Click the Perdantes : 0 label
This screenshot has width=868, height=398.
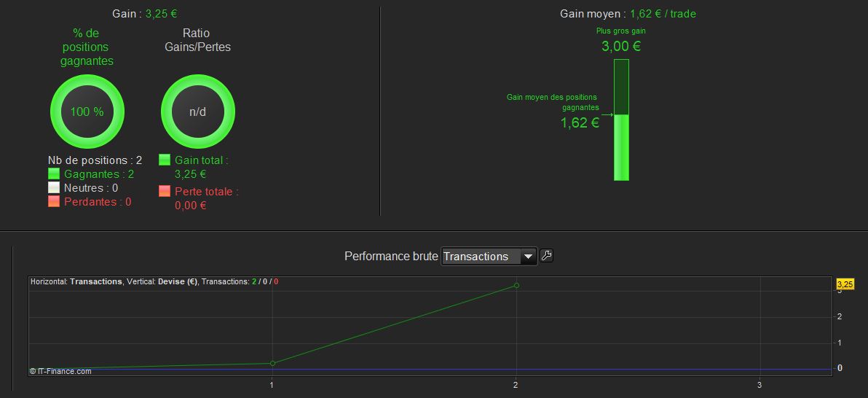98,202
